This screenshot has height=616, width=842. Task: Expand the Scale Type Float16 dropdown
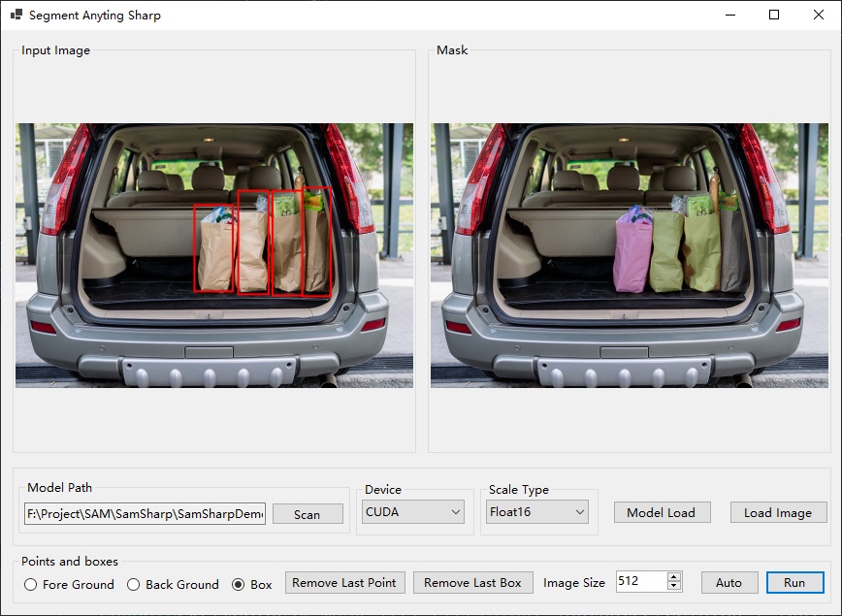[537, 512]
